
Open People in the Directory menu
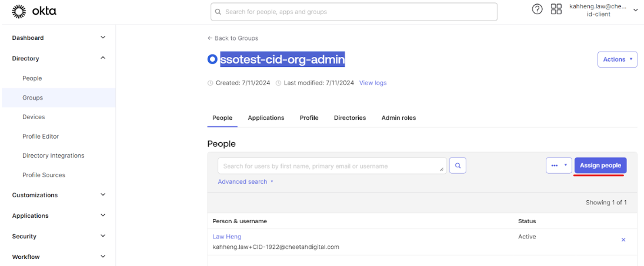pyautogui.click(x=32, y=78)
